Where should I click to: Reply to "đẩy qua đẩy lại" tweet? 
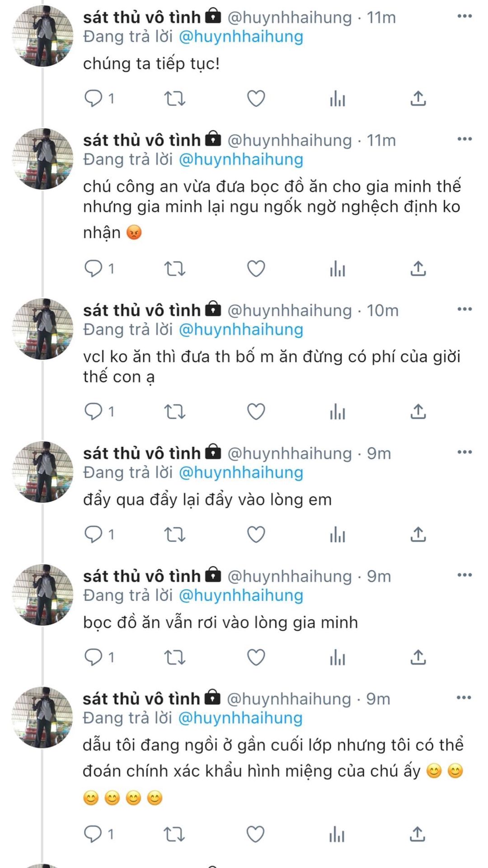pos(94,534)
